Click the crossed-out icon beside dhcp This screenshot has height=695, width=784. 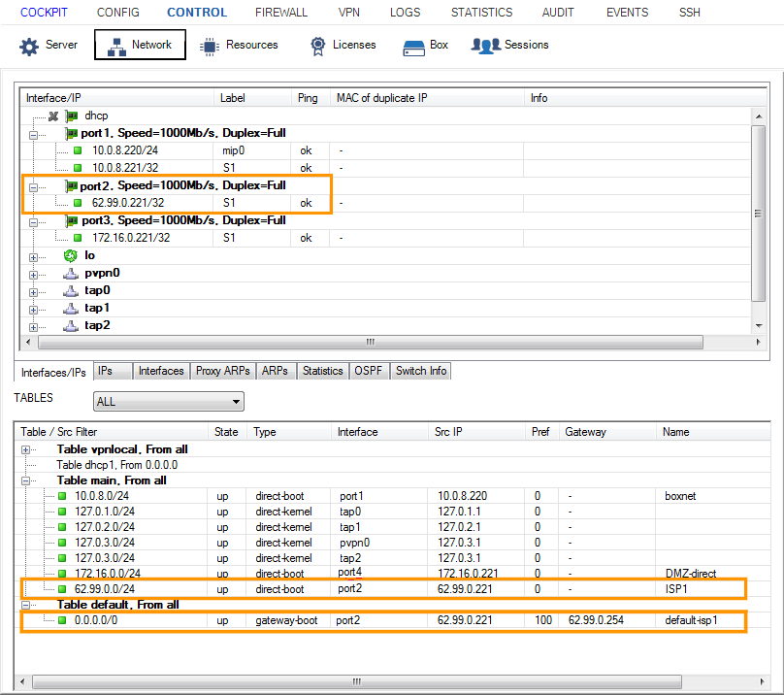point(53,116)
